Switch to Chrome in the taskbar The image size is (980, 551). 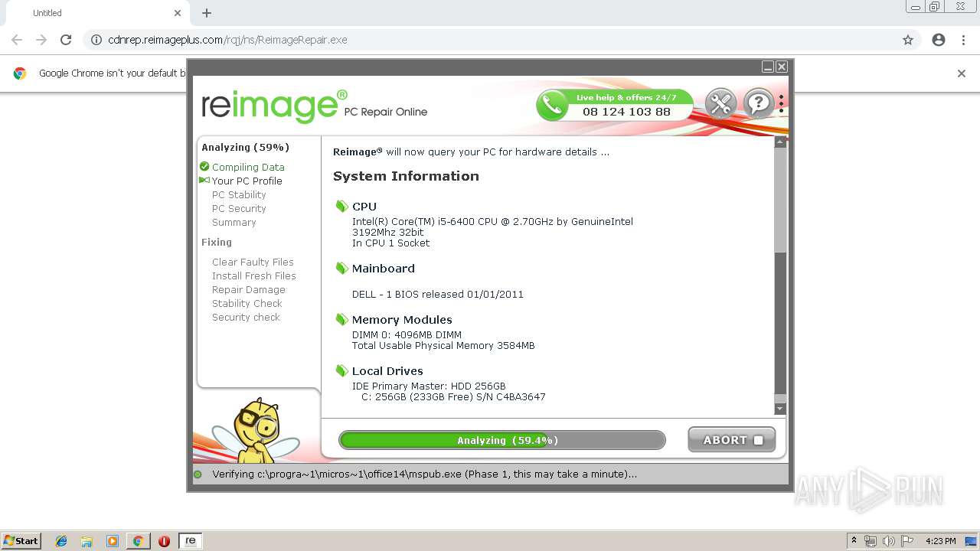139,541
